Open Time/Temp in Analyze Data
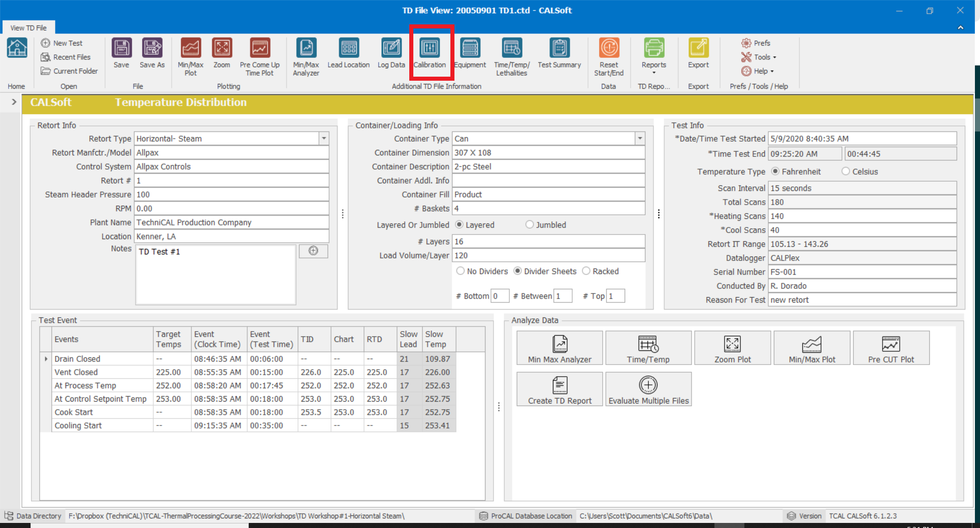The image size is (980, 528). tap(648, 348)
